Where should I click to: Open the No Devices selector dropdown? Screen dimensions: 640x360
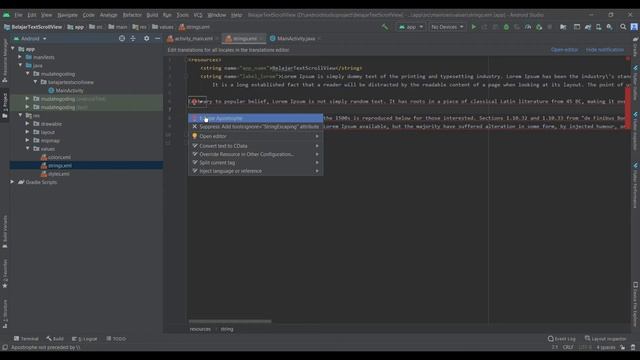coord(447,27)
